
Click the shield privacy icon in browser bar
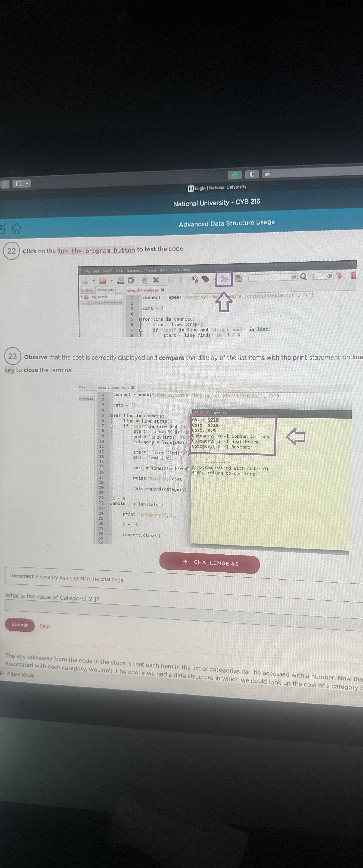point(252,174)
